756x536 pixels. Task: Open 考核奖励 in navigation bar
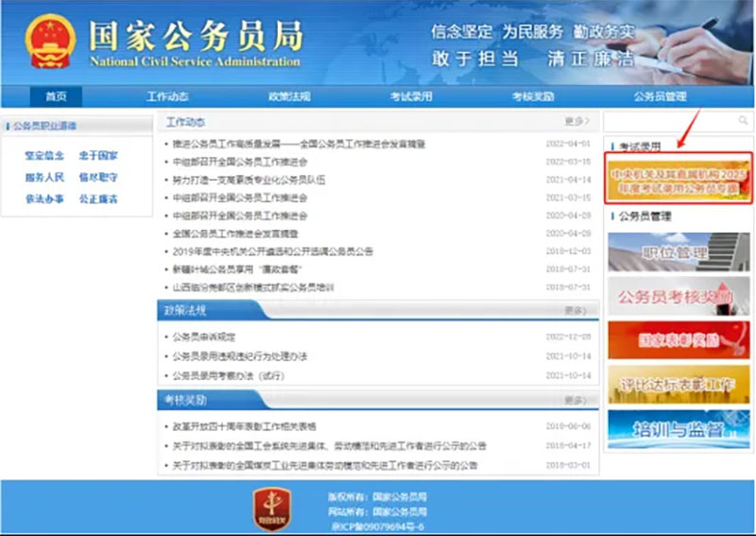[532, 96]
